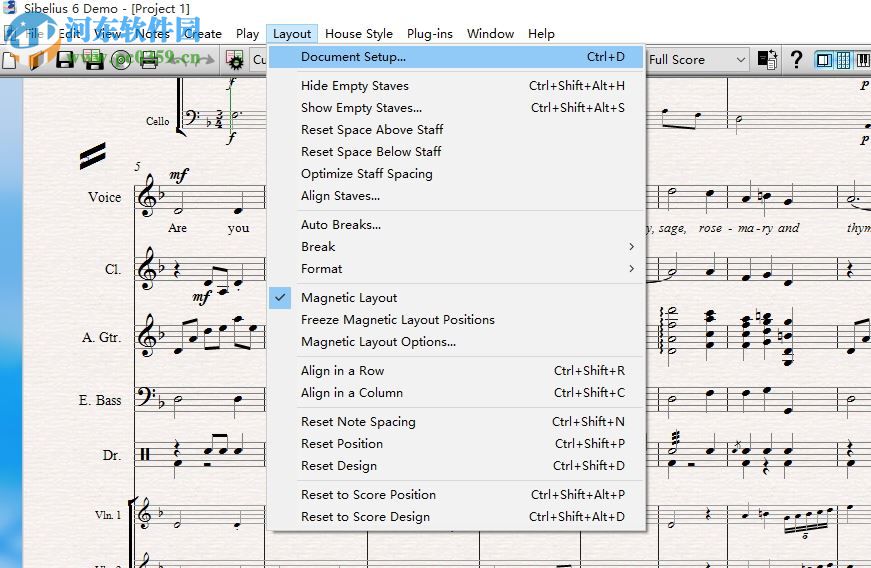The height and width of the screenshot is (568, 871).
Task: Click the Cello staff name
Action: coord(158,121)
